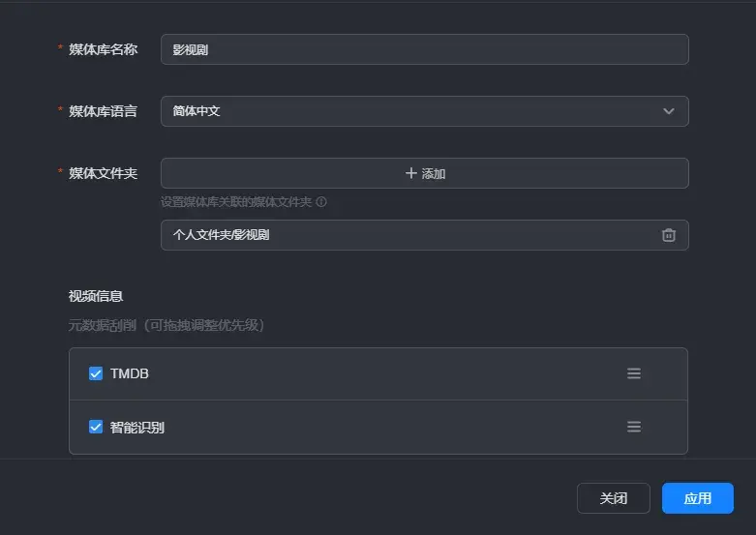
Task: Click the 媒体库语言 field label
Action: (x=103, y=111)
